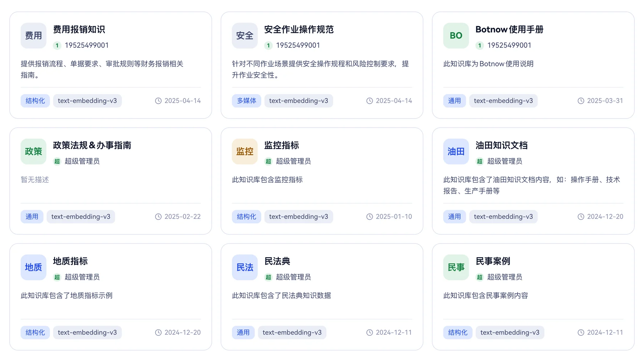Image resolution: width=644 pixels, height=362 pixels.
Task: Click text-embedding-v3 tag on 油田知识文档 card
Action: [x=503, y=217]
